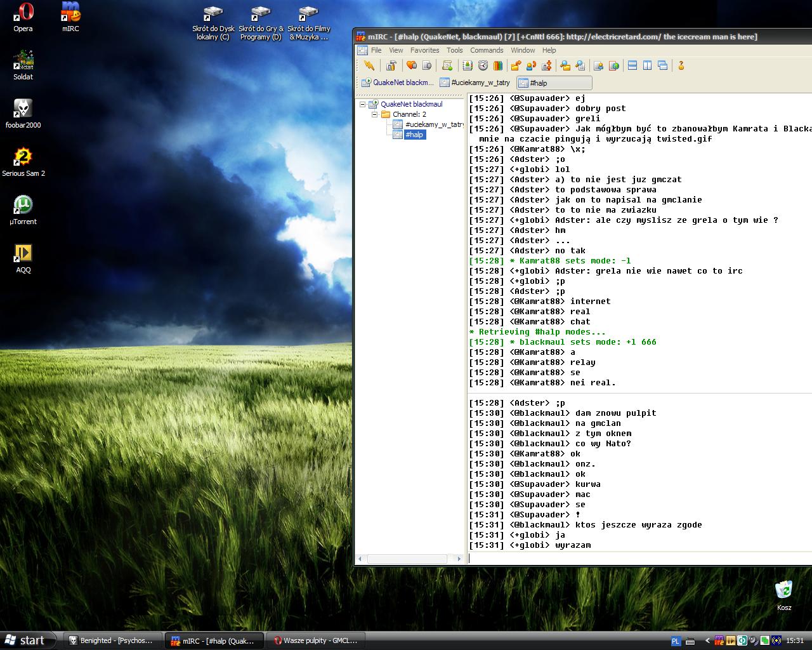Open mIRC Options hammer icon

point(391,65)
